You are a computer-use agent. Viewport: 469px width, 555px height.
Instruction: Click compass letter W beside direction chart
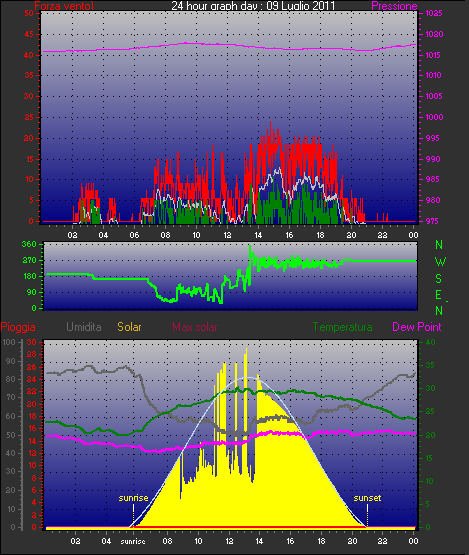pos(440,262)
